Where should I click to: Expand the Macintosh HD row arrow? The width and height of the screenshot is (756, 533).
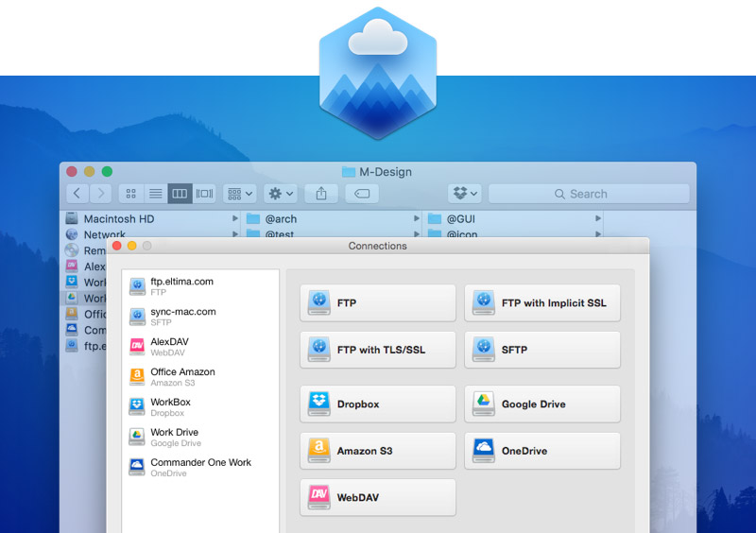[234, 218]
